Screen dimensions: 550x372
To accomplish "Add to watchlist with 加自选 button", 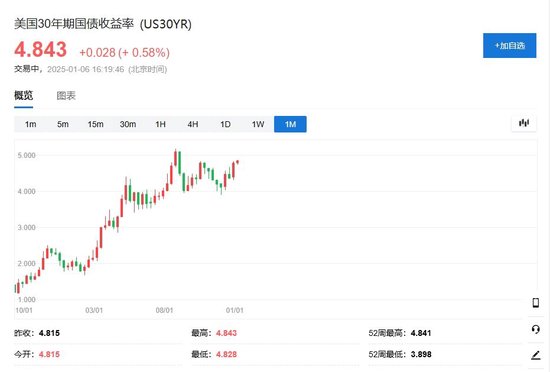I will tap(509, 46).
